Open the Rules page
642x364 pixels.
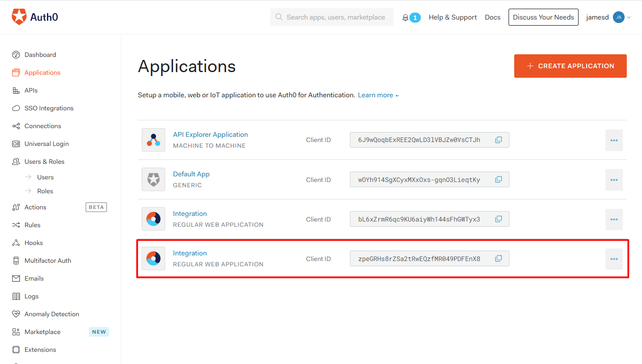click(x=33, y=225)
